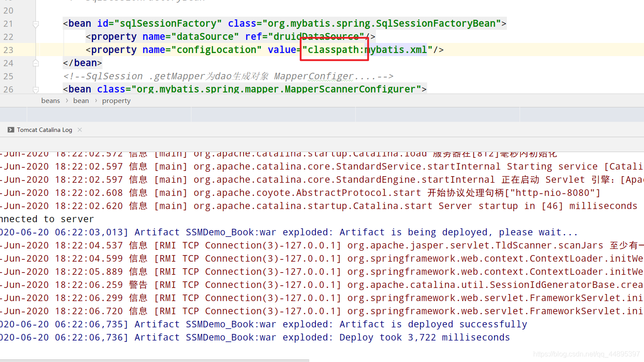Close the Tomcat Catalina Log tab
The width and height of the screenshot is (644, 362).
coord(79,129)
